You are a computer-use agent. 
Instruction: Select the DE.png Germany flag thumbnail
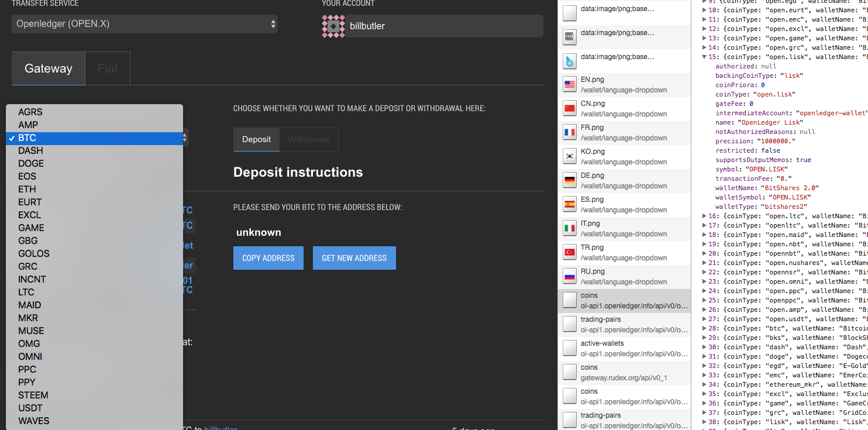click(570, 181)
